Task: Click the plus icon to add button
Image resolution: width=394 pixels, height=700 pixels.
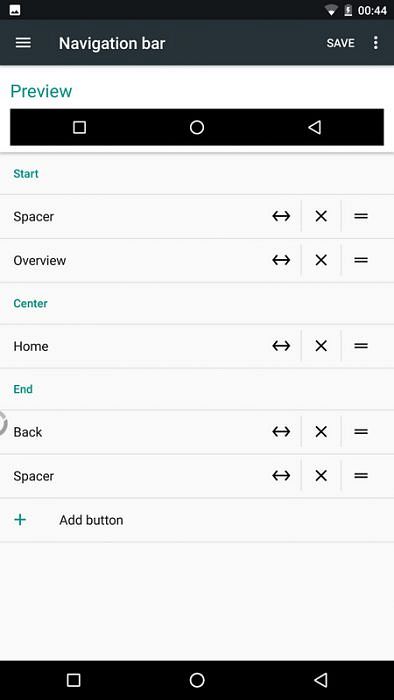Action: [20, 520]
